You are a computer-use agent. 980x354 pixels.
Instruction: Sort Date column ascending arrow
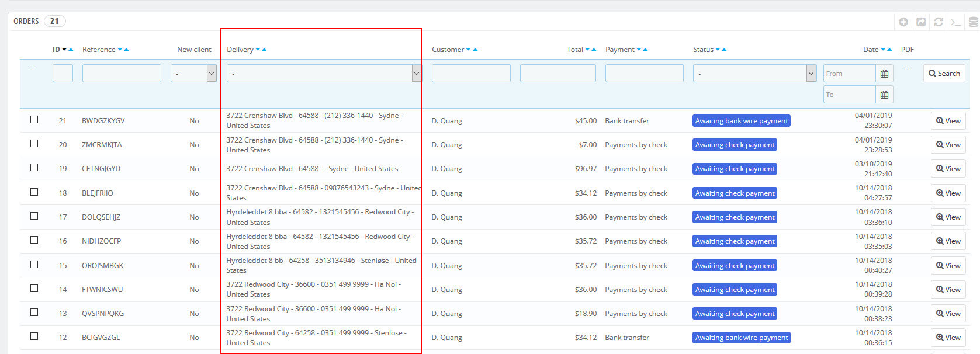pyautogui.click(x=889, y=50)
